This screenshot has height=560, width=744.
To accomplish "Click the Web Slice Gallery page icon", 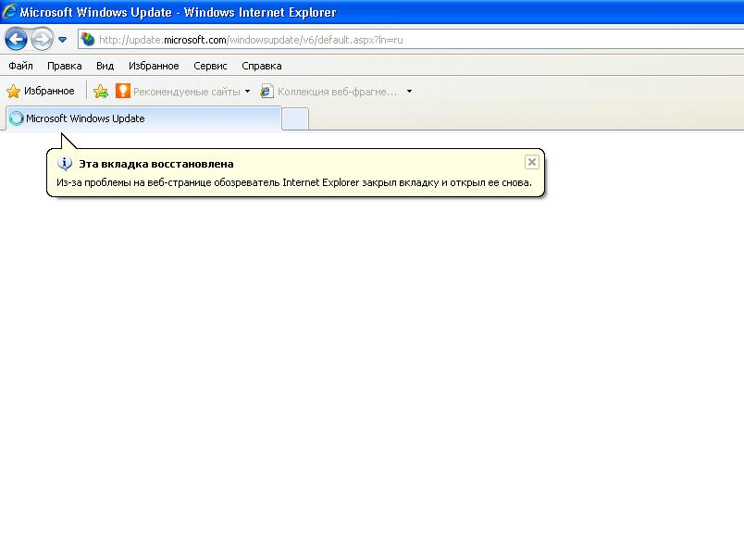I will coord(267,91).
